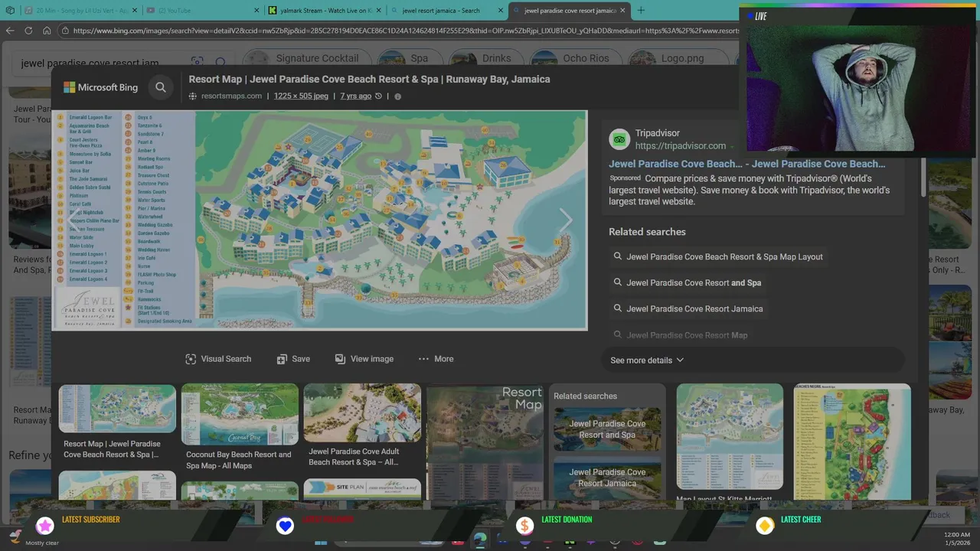
Task: Click the search icon beside Microsoft Bing logo
Action: 161,87
